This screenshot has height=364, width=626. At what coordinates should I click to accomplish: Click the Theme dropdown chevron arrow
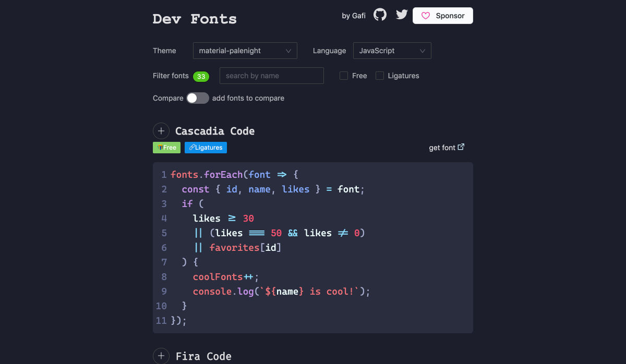click(288, 51)
